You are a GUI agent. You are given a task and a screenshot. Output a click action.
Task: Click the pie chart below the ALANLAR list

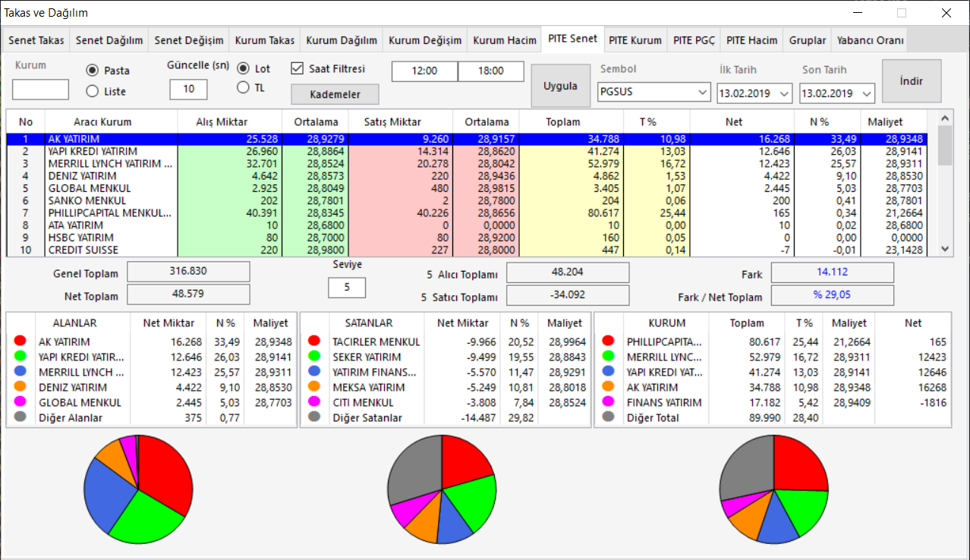click(138, 489)
